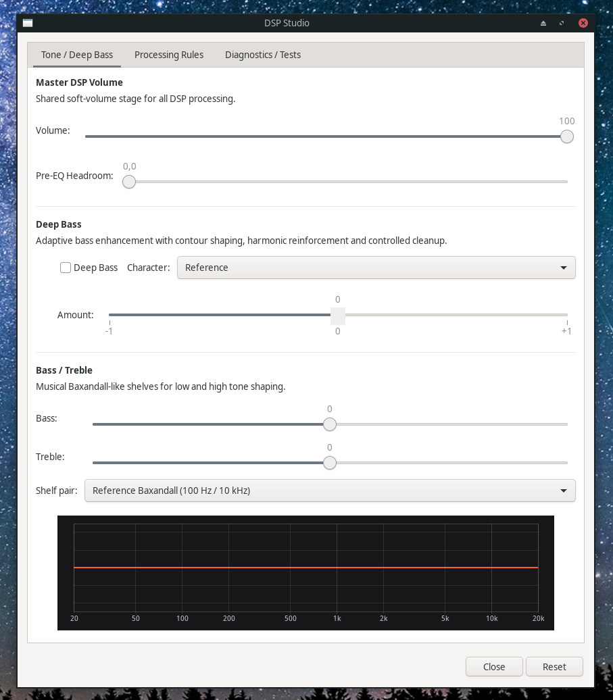Close the DSP Studio window with the red X
613x700 pixels.
(x=583, y=23)
